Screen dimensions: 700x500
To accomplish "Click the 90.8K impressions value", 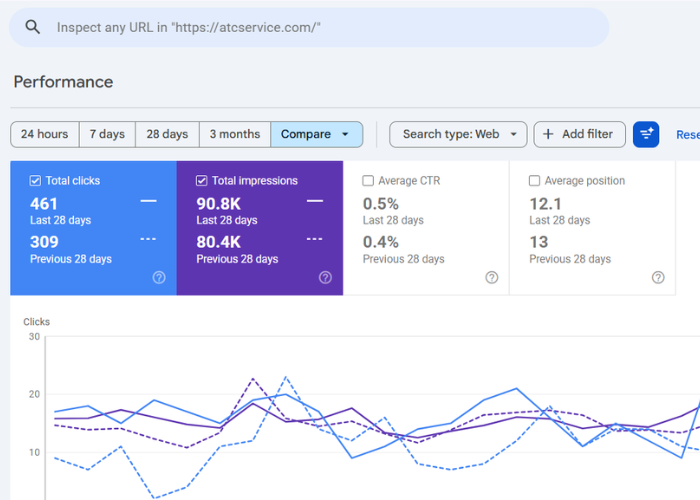I will point(219,204).
